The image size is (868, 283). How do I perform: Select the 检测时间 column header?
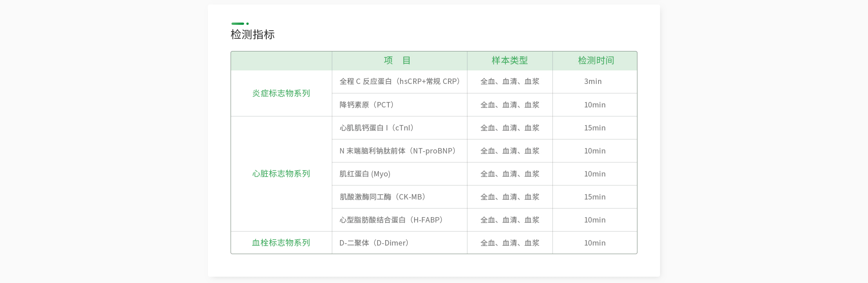[595, 60]
